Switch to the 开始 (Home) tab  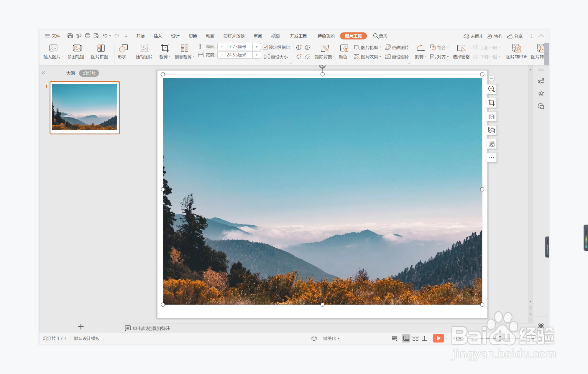[140, 36]
